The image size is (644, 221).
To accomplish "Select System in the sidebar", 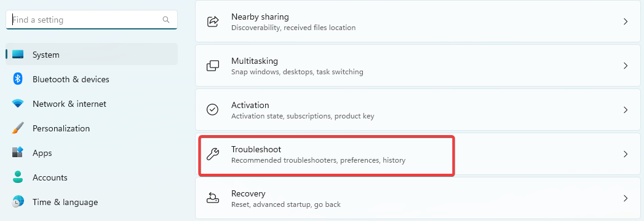I will pos(92,54).
